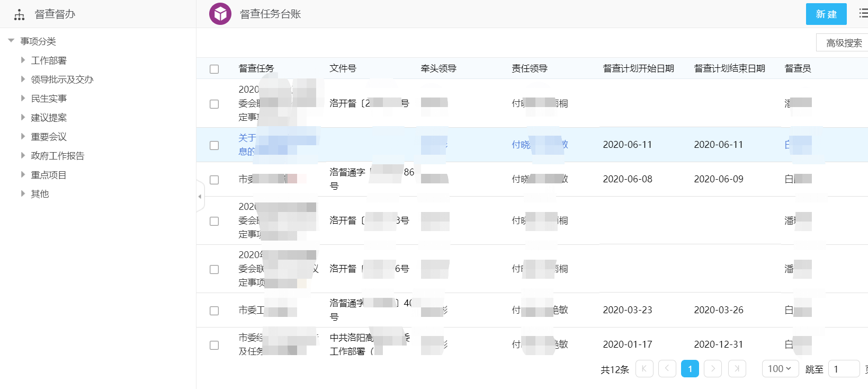
Task: Click the 督查任务 column header
Action: 256,68
